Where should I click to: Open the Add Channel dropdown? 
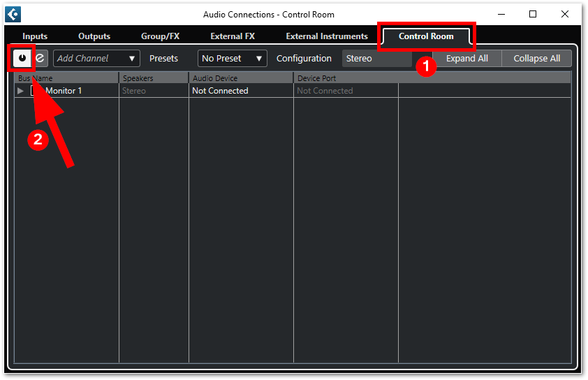point(96,59)
